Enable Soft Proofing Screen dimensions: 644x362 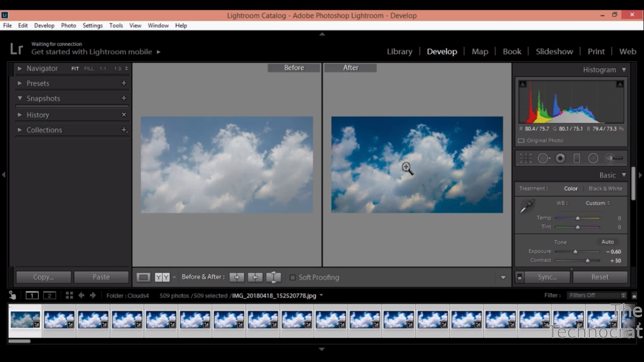293,277
